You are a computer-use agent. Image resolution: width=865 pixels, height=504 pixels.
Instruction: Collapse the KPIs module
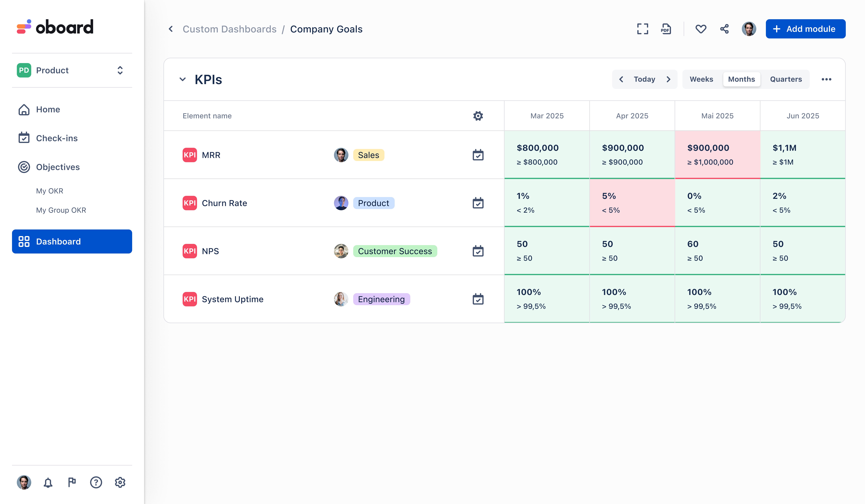tap(183, 79)
